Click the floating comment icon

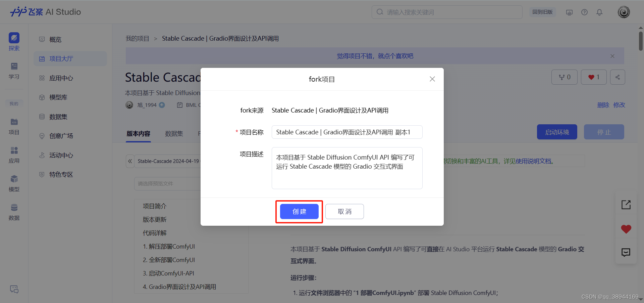pyautogui.click(x=626, y=252)
